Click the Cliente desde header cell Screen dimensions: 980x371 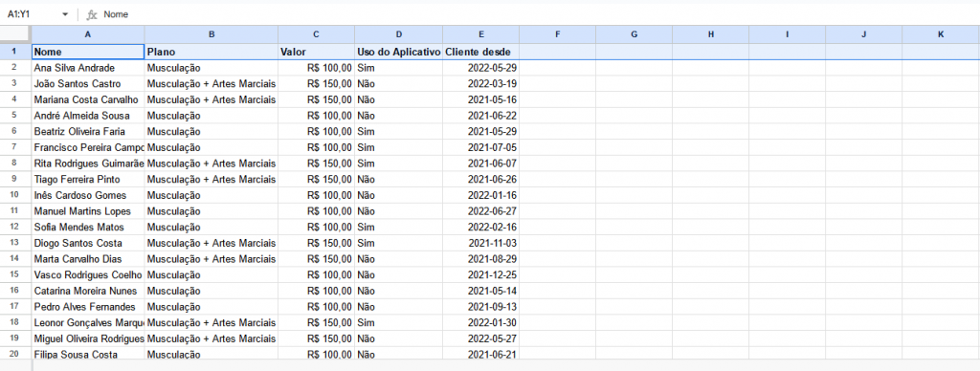click(x=480, y=52)
